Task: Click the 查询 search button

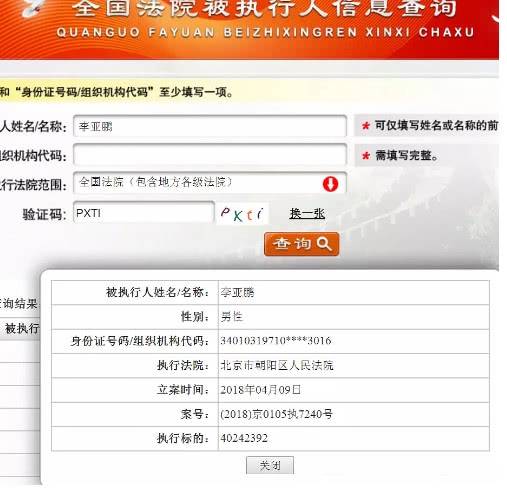Action: (x=301, y=244)
